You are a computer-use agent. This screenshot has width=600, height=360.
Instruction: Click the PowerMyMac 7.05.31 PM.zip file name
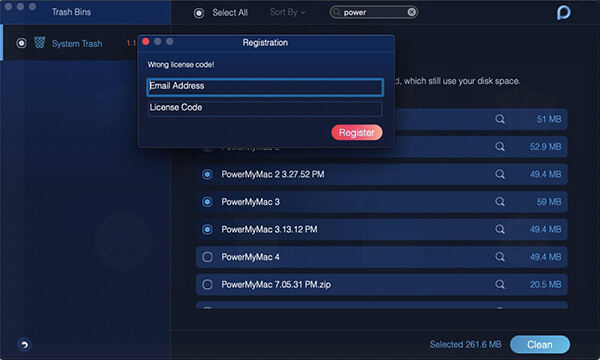[x=276, y=285]
